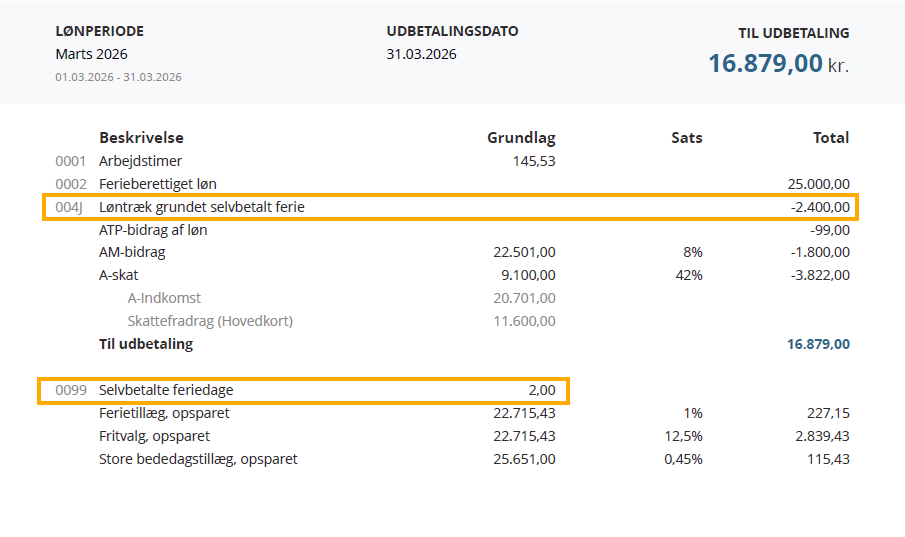Select the ATP-bidrag af løn line
This screenshot has height=537, width=905.
click(153, 230)
